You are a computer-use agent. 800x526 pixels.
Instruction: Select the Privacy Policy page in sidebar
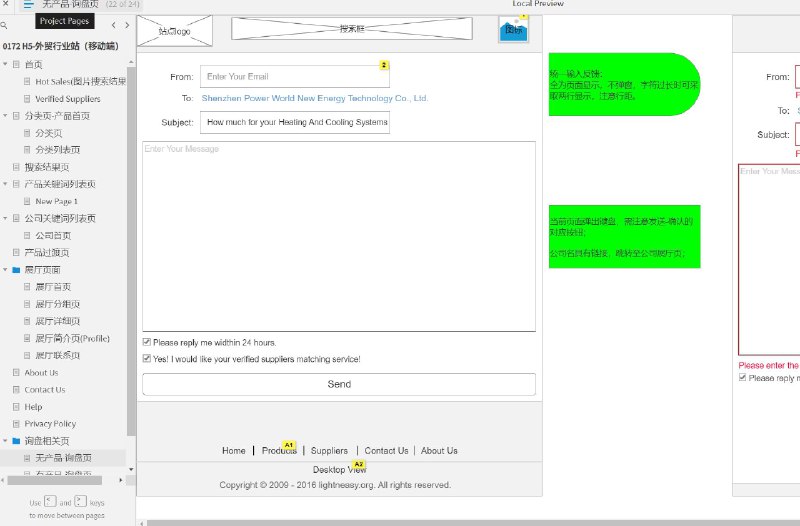[x=50, y=423]
